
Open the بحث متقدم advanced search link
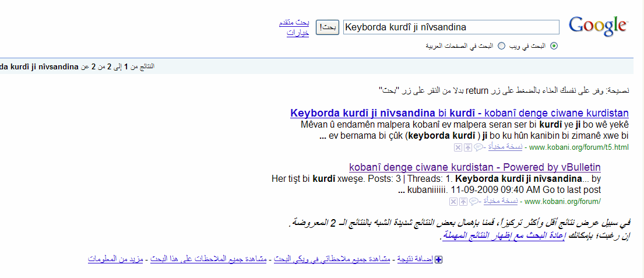click(294, 23)
